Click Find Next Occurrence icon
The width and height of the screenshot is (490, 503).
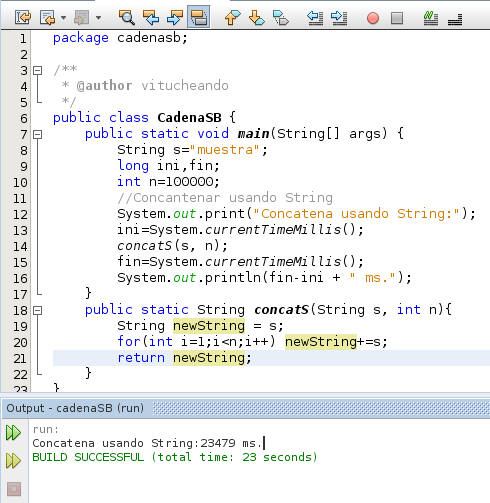[x=175, y=17]
